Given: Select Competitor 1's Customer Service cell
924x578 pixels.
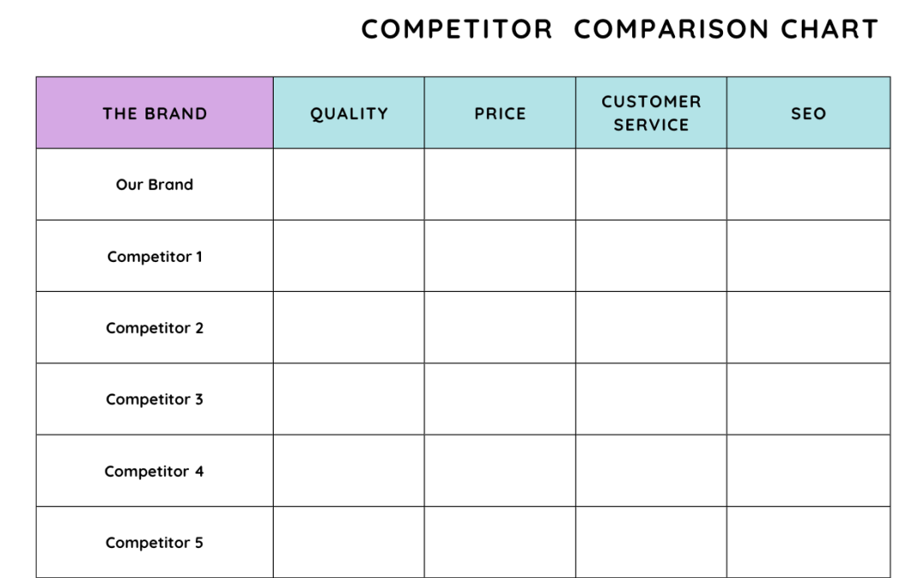Looking at the screenshot, I should tap(651, 256).
